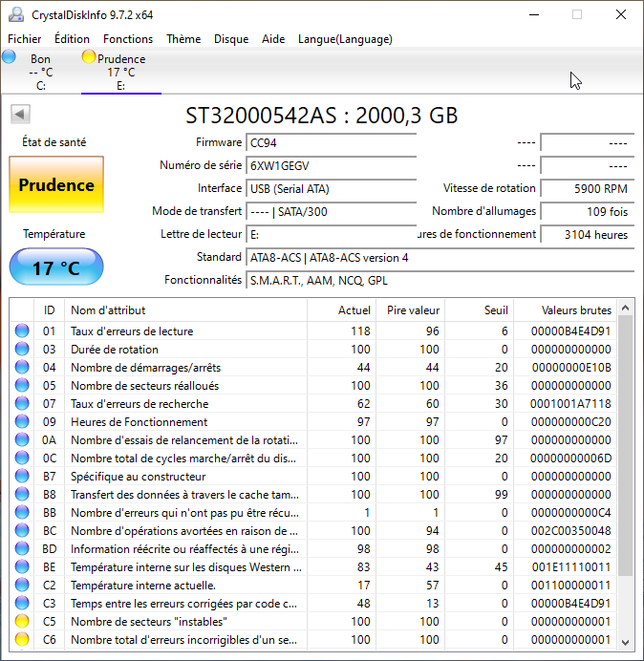Select the Température interne actuelle row
This screenshot has width=644, height=661.
pyautogui.click(x=313, y=585)
